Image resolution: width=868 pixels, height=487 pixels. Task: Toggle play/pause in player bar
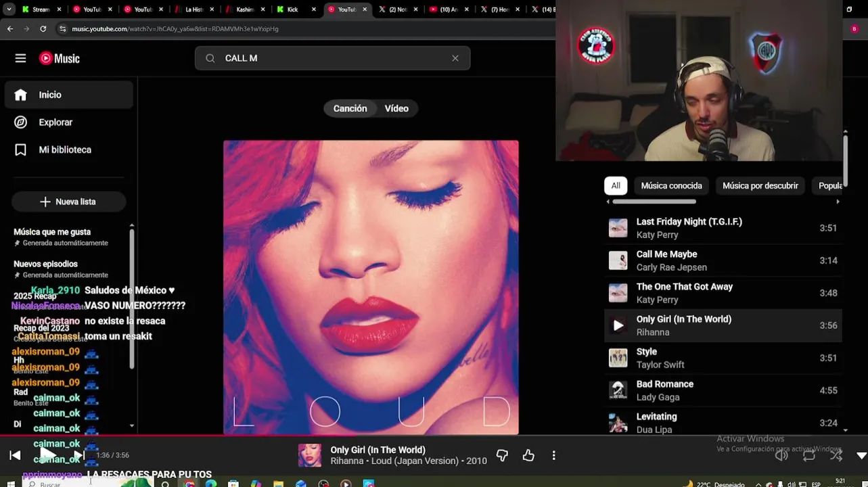coord(47,455)
